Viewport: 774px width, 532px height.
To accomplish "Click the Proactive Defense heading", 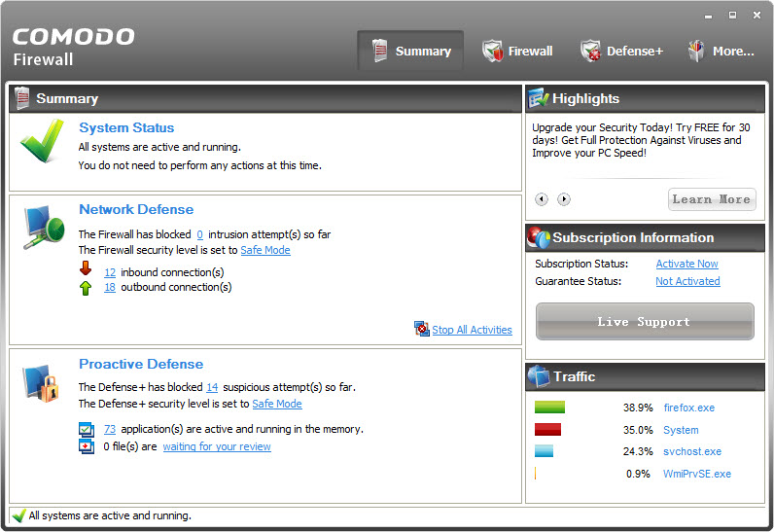I will 141,364.
